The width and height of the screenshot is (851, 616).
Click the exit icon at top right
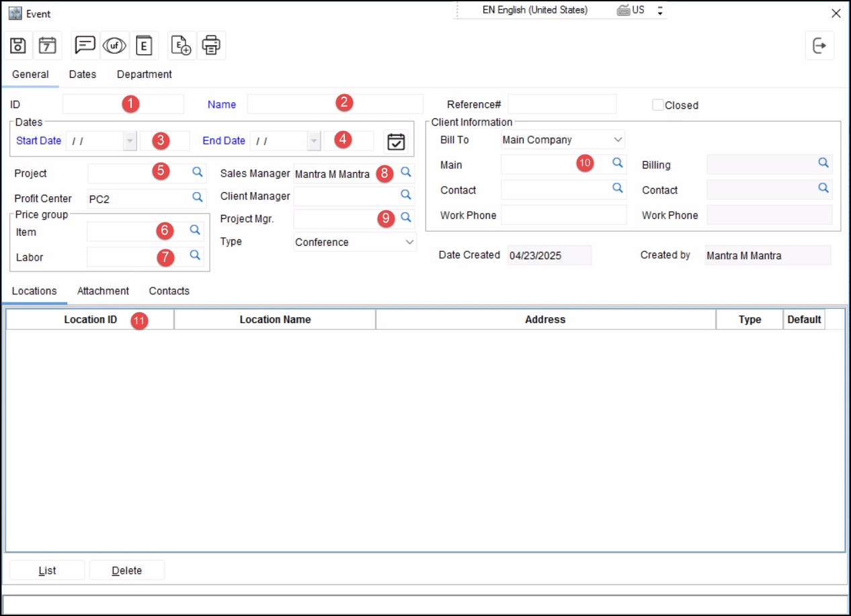pyautogui.click(x=819, y=46)
